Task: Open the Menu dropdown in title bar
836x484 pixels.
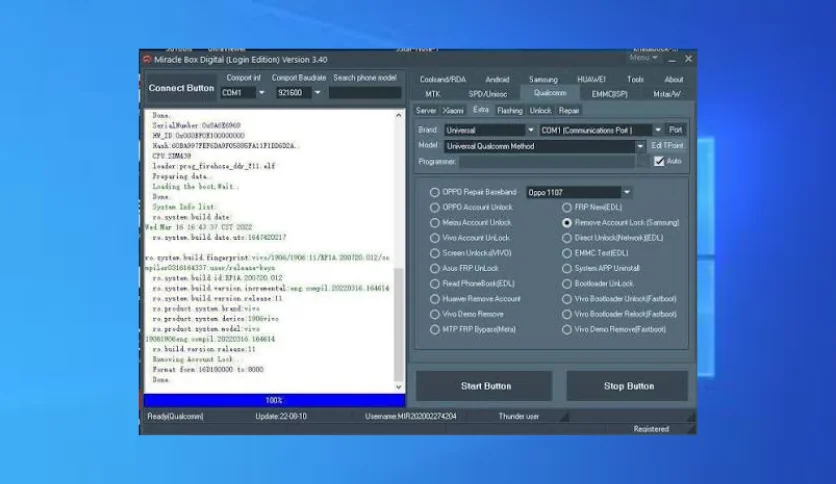Action: pos(644,58)
